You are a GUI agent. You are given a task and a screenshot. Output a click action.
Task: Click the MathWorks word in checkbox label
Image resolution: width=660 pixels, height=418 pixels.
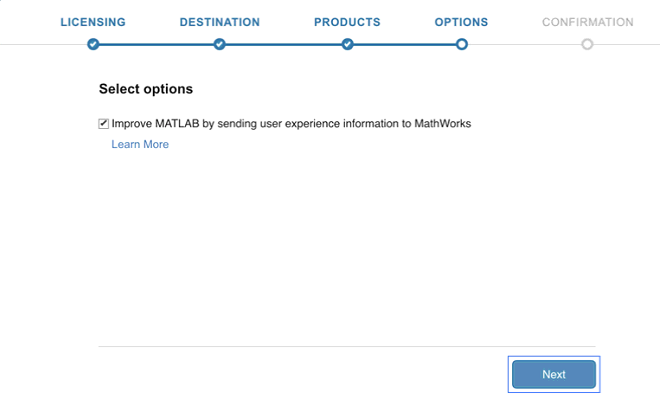pyautogui.click(x=443, y=124)
